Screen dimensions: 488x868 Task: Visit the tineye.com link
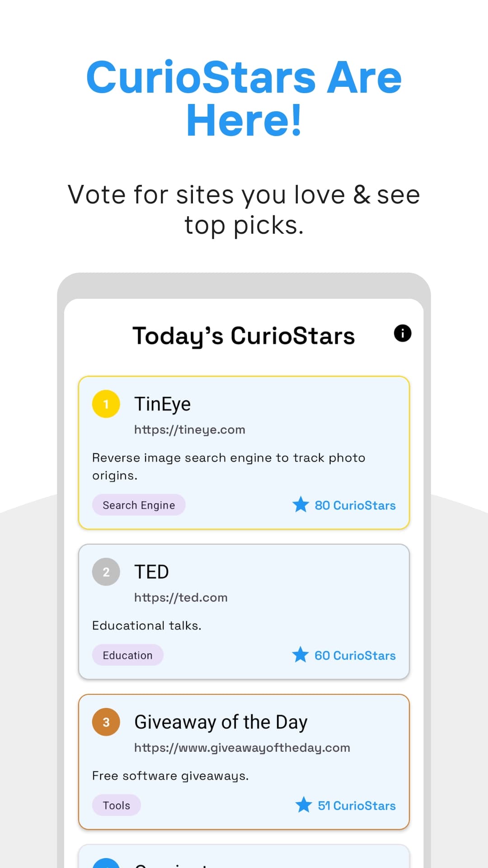pyautogui.click(x=190, y=429)
